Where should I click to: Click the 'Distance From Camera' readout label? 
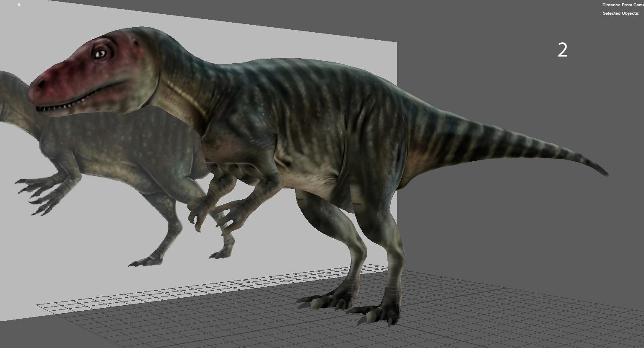(623, 5)
